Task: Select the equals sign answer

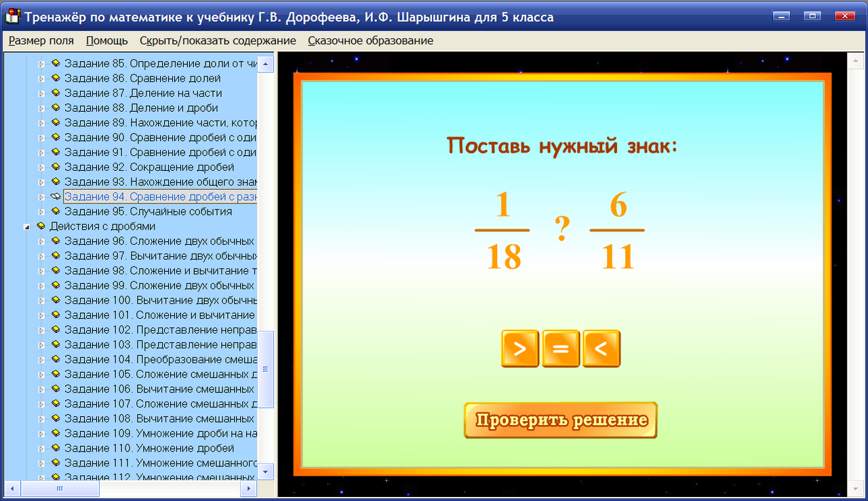Action: 561,348
